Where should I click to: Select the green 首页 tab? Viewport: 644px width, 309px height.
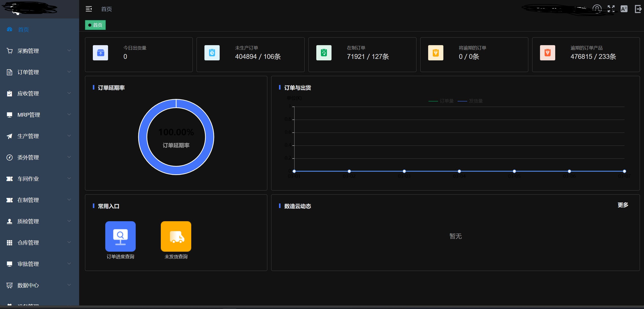click(95, 25)
